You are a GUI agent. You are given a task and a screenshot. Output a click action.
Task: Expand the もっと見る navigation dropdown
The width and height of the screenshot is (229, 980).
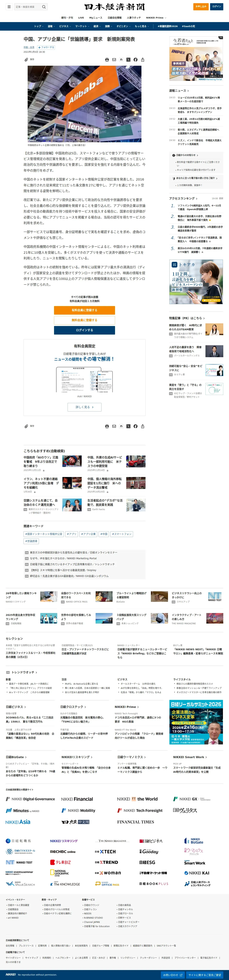coord(142,26)
